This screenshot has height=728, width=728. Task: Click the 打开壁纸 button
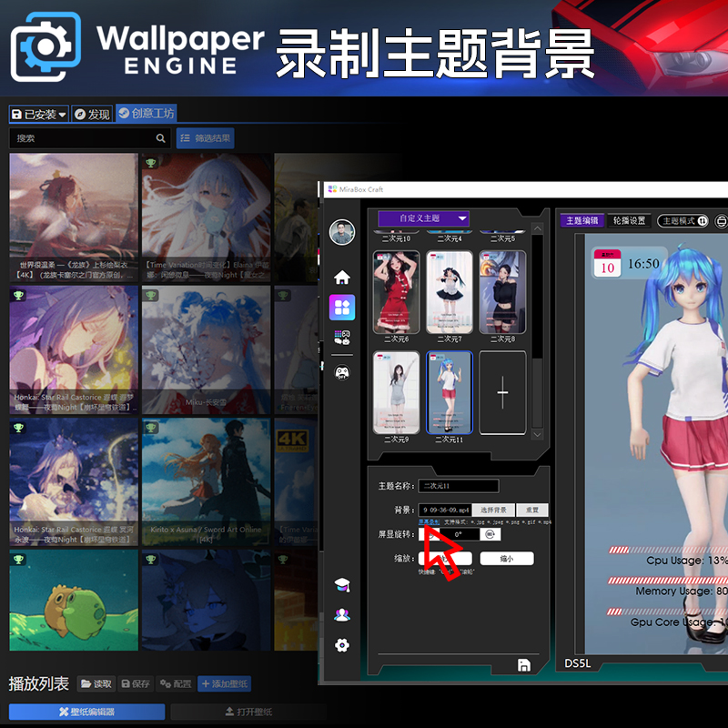point(248,712)
